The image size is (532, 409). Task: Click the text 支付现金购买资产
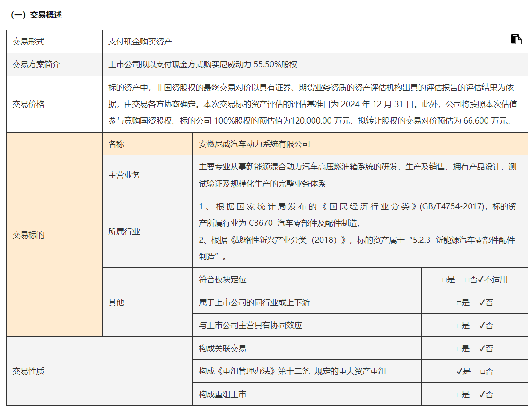tap(140, 42)
